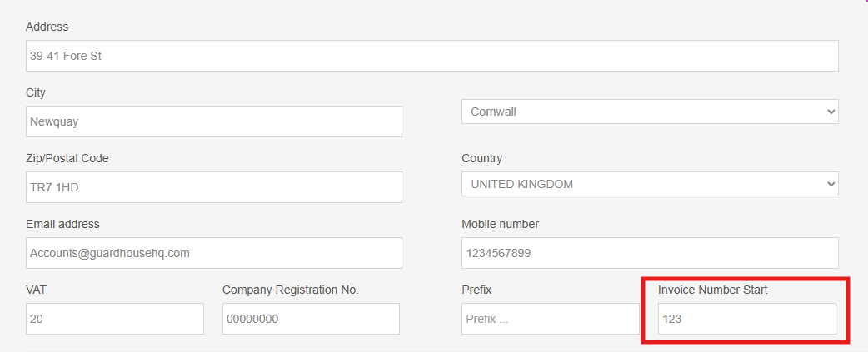Screen dimensions: 868x352
Task: Focus the City field showing Newquay
Action: 214,121
